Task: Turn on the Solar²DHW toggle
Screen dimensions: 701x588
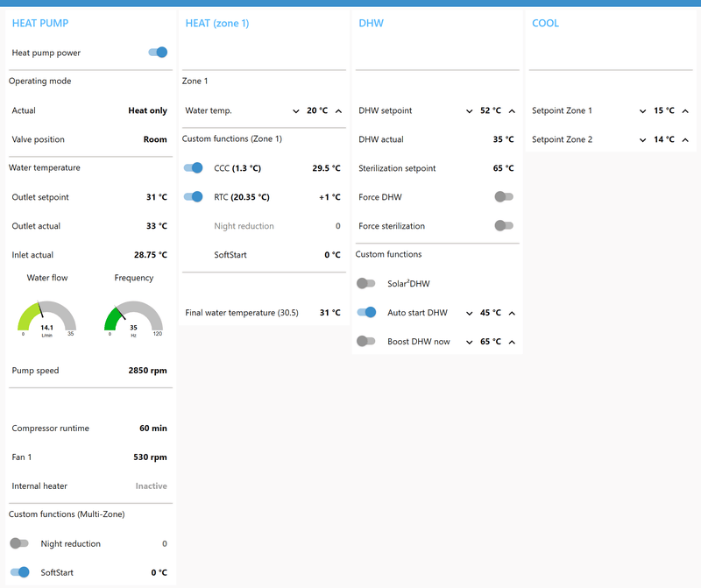Action: pyautogui.click(x=365, y=284)
